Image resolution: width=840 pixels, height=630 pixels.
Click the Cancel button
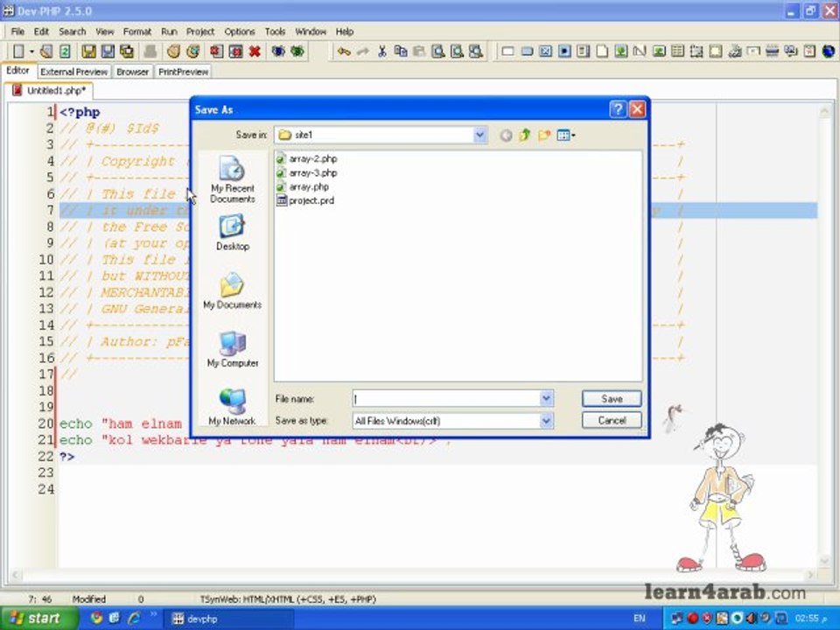tap(612, 421)
